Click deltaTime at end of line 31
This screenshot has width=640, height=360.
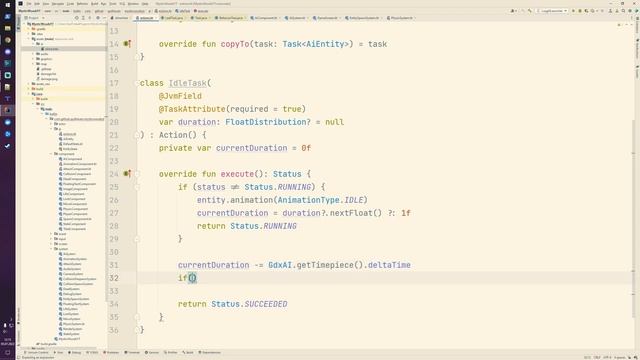click(389, 265)
